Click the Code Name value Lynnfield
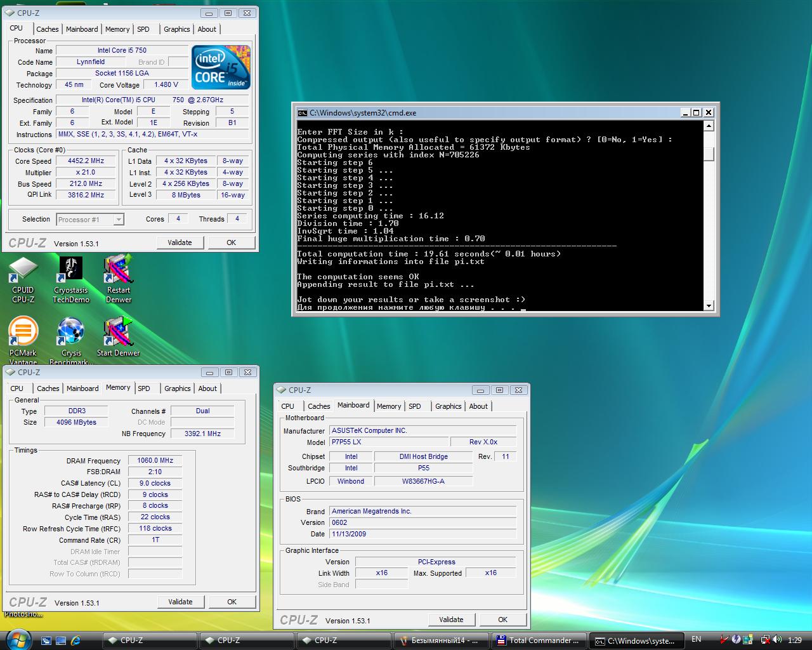 tap(91, 62)
